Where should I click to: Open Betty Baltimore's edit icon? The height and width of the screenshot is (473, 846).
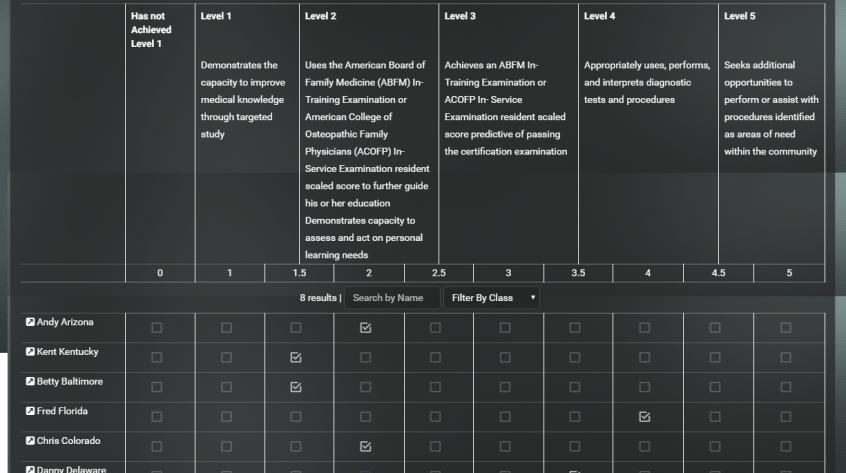point(30,381)
